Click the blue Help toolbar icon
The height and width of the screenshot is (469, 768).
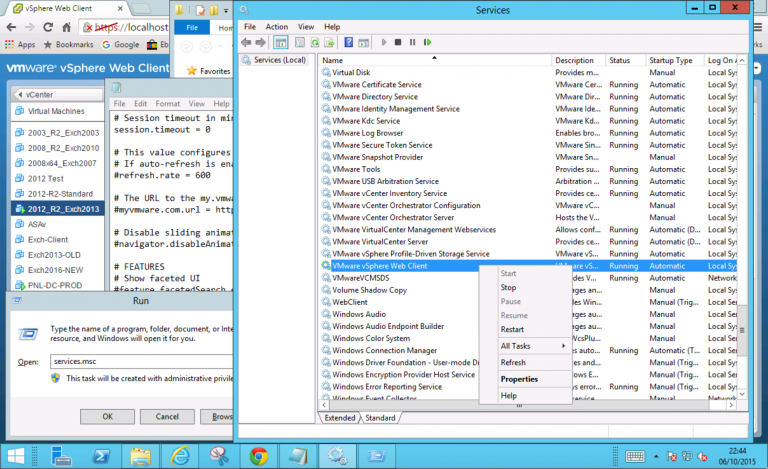(x=349, y=43)
